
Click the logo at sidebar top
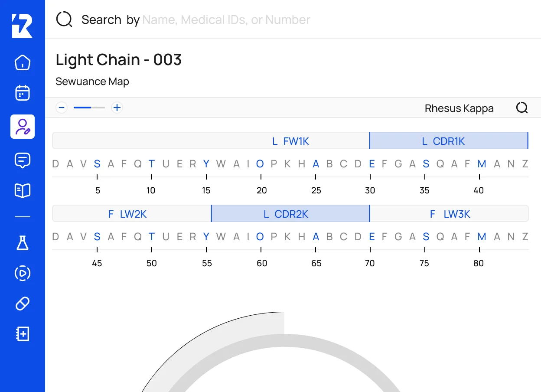pos(22,26)
